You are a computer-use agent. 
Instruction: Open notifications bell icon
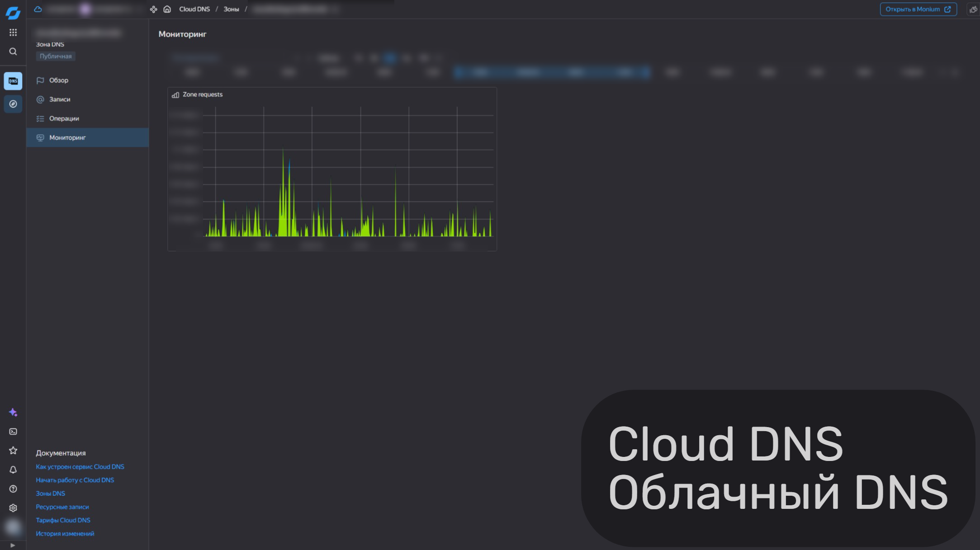13,470
